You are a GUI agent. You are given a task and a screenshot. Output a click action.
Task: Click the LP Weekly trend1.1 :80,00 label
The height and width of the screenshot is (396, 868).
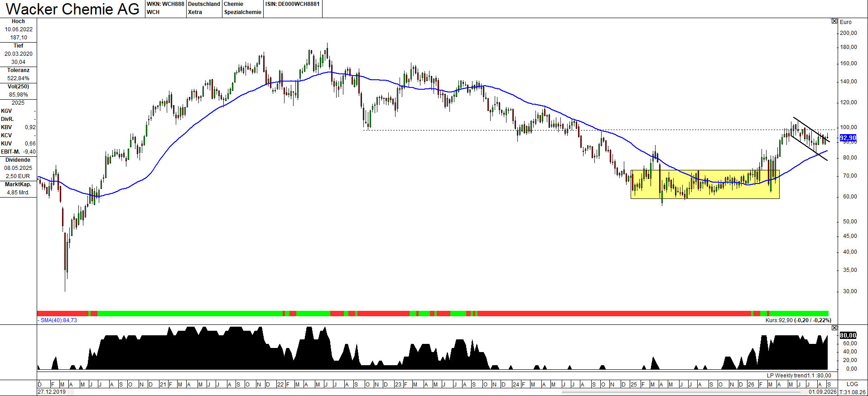(799, 376)
